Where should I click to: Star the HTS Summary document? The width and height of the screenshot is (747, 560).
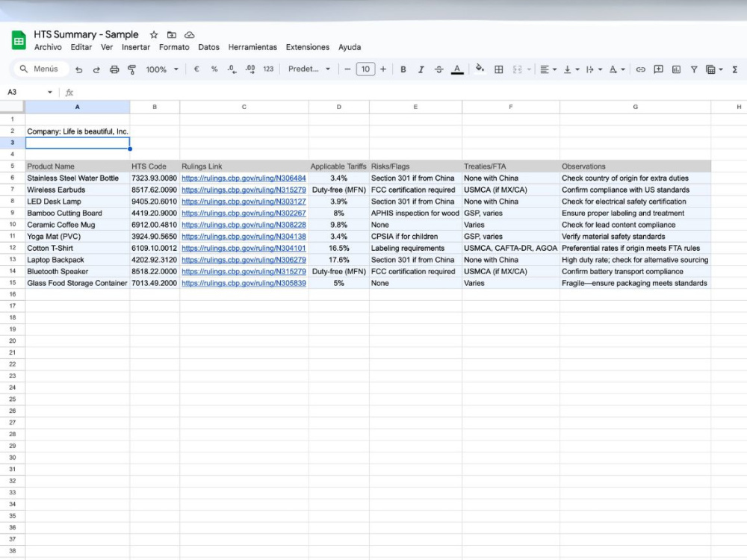click(153, 35)
